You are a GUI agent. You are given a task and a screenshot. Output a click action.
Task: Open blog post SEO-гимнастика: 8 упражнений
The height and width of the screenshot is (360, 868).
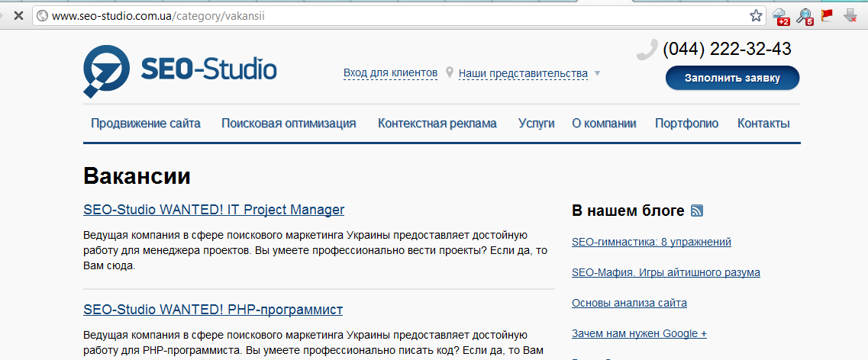point(651,243)
